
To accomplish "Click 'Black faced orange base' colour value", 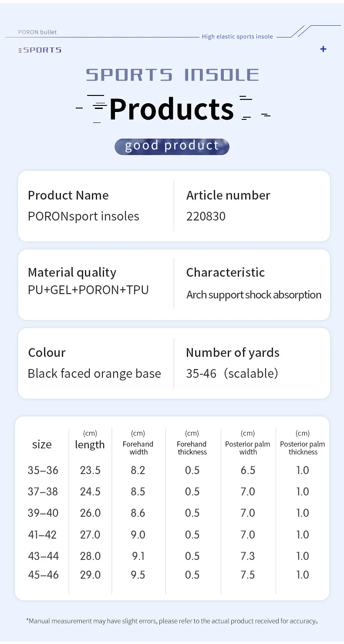I will (x=94, y=373).
